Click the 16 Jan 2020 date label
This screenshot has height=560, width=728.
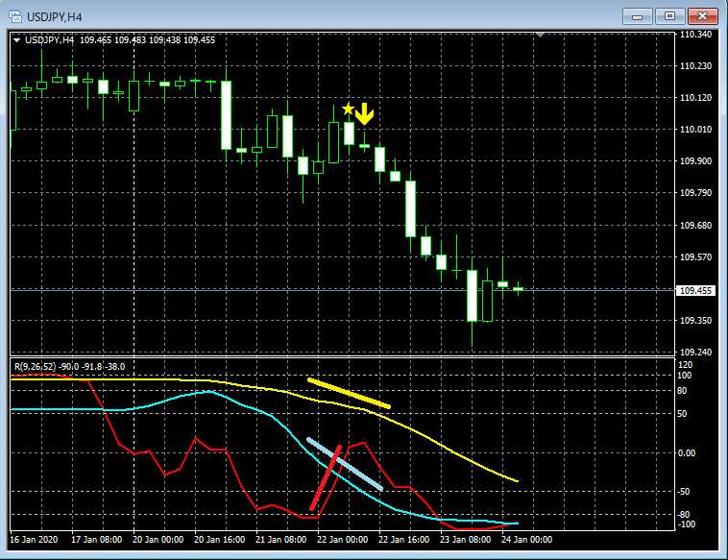click(x=34, y=540)
